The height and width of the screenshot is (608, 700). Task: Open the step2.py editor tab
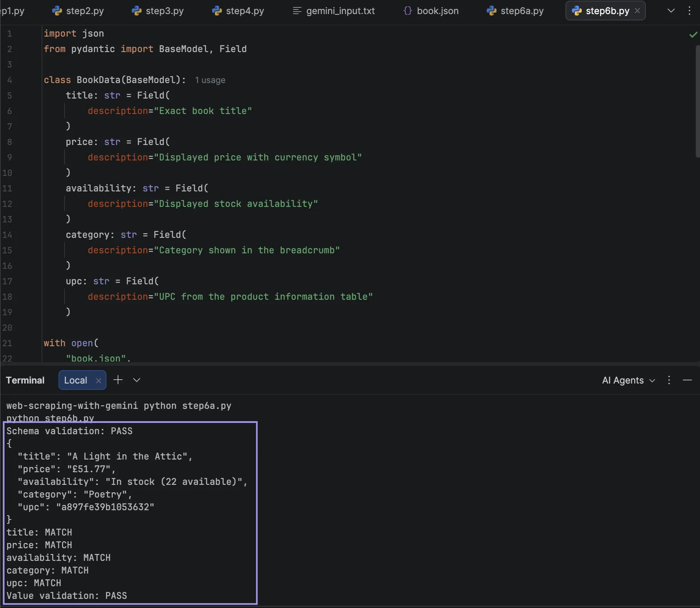78,11
